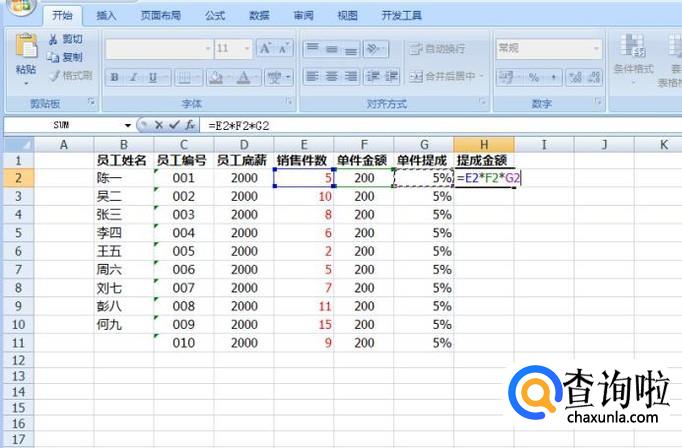Decrease indent button
This screenshot has width=682, height=448.
click(x=373, y=77)
